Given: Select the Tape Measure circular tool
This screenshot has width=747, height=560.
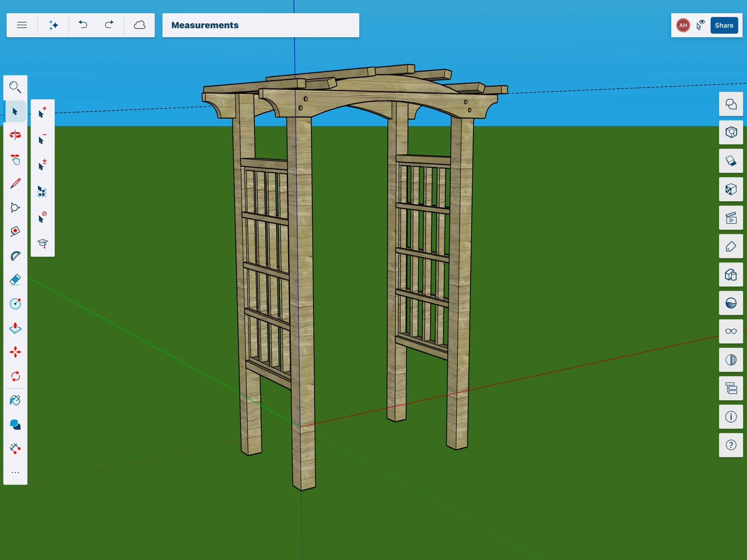Looking at the screenshot, I should click(15, 304).
